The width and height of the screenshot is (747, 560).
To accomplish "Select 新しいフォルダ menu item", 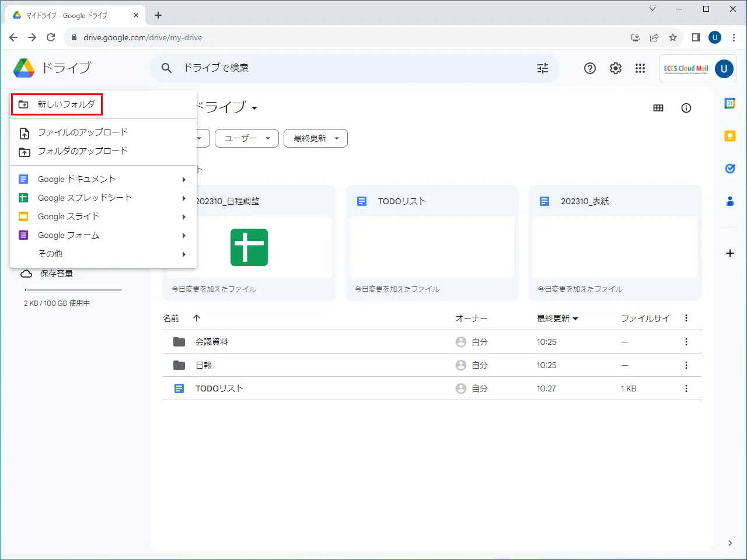I will [66, 104].
